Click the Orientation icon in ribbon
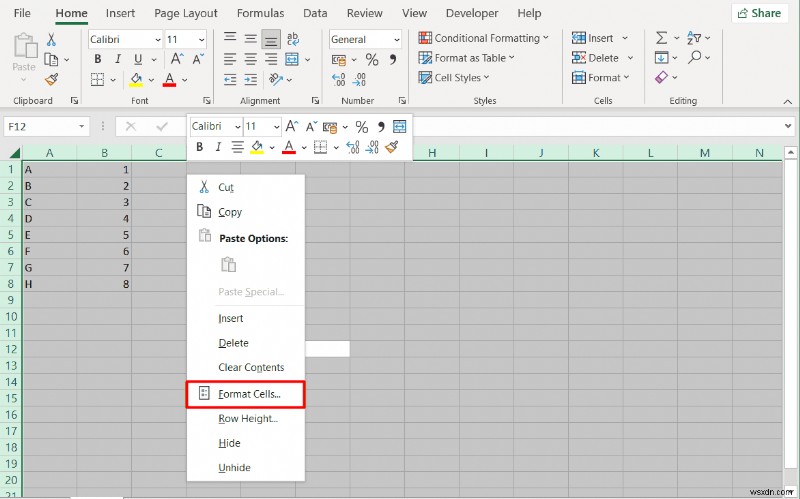 coord(276,79)
